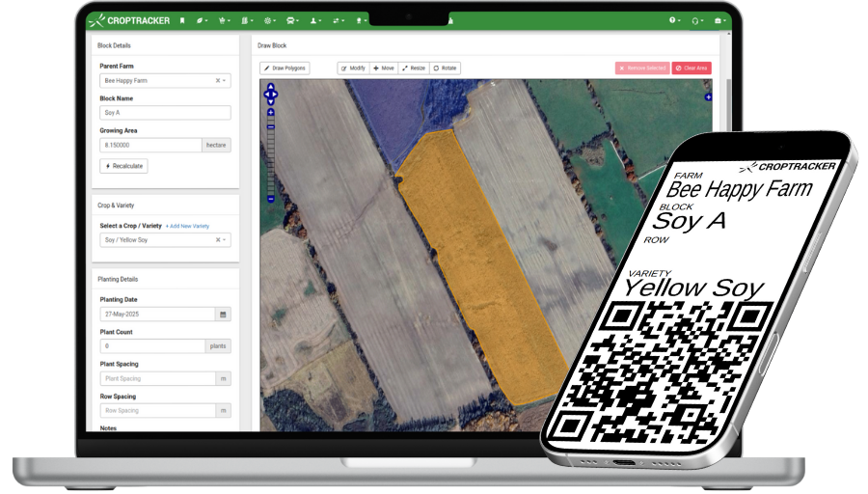
Task: Click the hectare unit button
Action: tap(216, 145)
